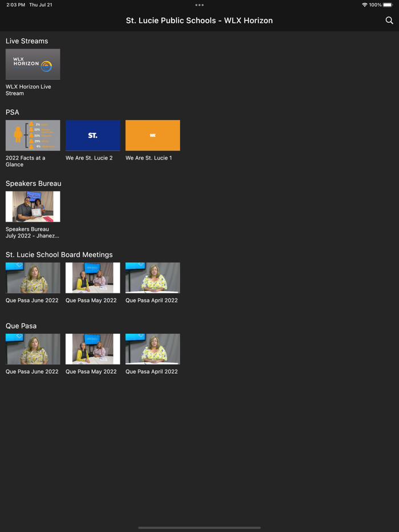Open WLX Horizon Live Stream thumbnail
Image resolution: width=399 pixels, height=532 pixels.
coord(33,64)
